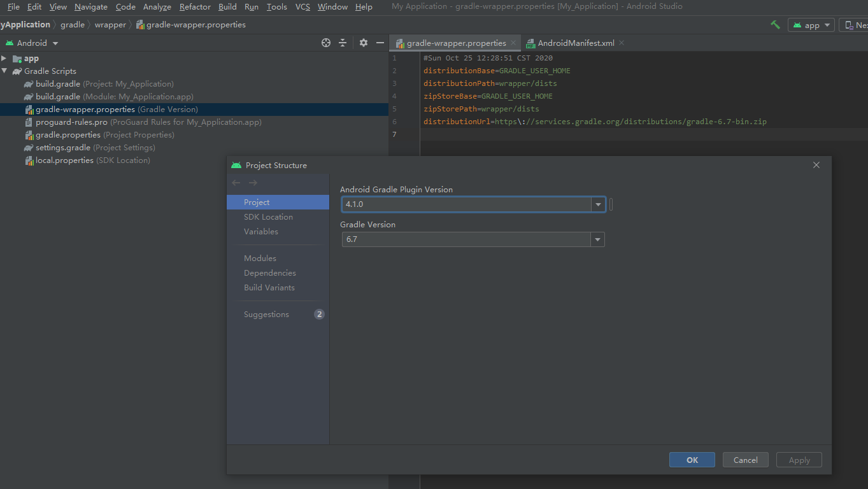Click the Android robot icon in the project view selector
The image size is (868, 489).
click(10, 43)
